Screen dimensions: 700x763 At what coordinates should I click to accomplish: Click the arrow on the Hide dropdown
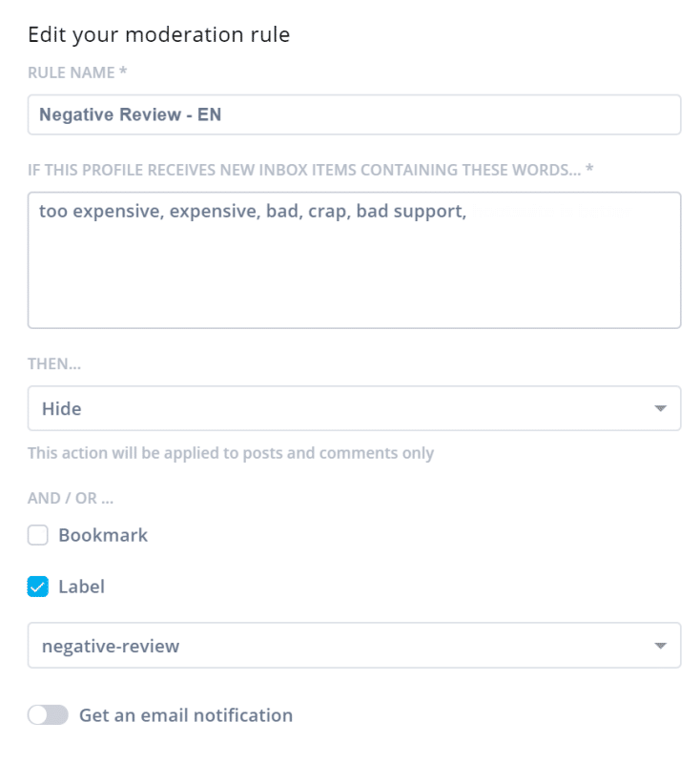coord(660,409)
